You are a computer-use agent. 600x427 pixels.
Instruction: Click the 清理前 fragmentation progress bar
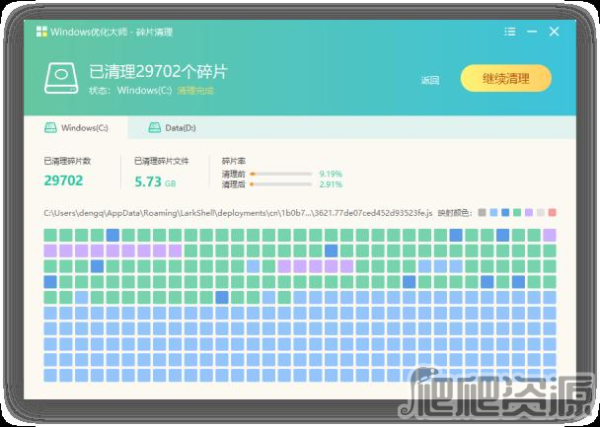click(281, 174)
